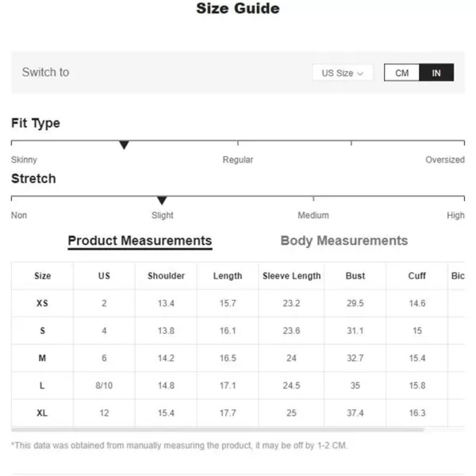
Task: Click the Sleeve Length column header
Action: point(291,275)
